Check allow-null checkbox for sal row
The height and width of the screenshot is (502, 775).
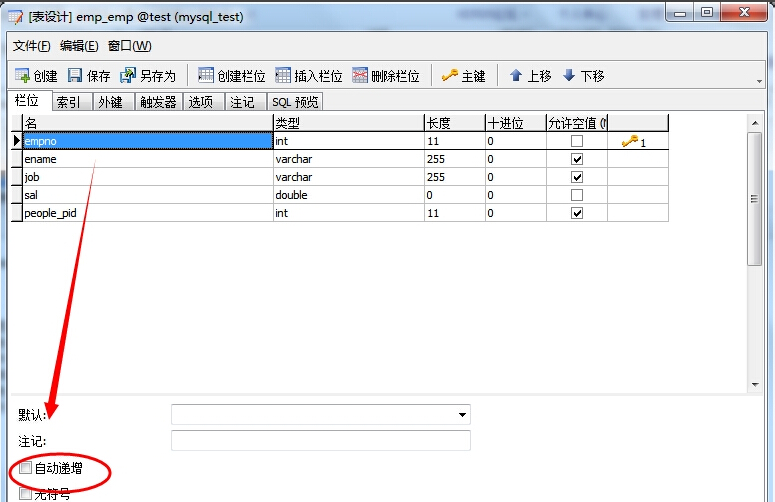[576, 195]
